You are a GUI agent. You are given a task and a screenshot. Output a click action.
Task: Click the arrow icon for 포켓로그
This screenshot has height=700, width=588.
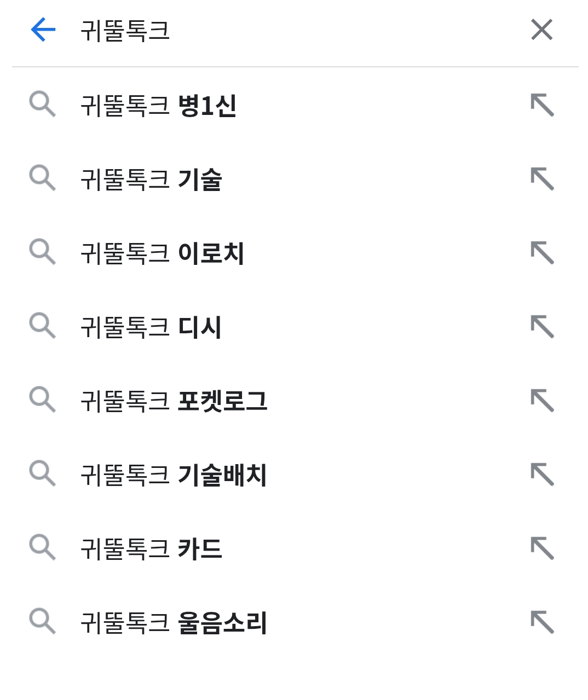coord(542,401)
